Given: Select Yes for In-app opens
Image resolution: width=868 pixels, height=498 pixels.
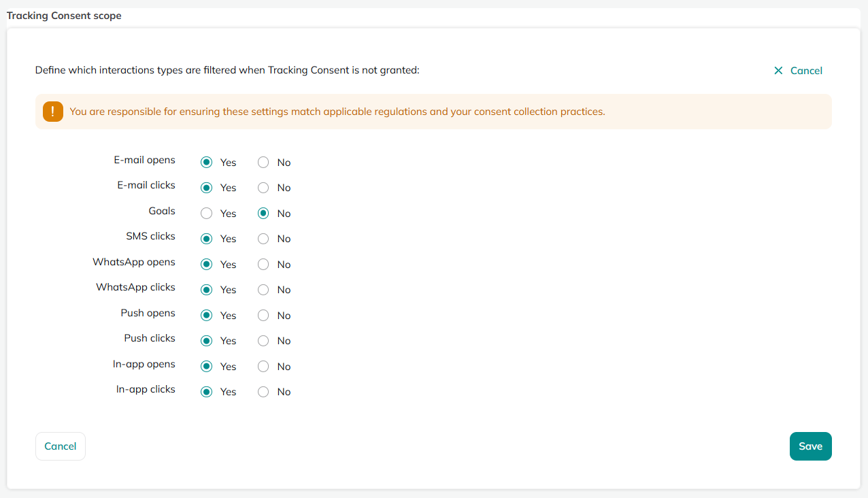Looking at the screenshot, I should (x=207, y=366).
